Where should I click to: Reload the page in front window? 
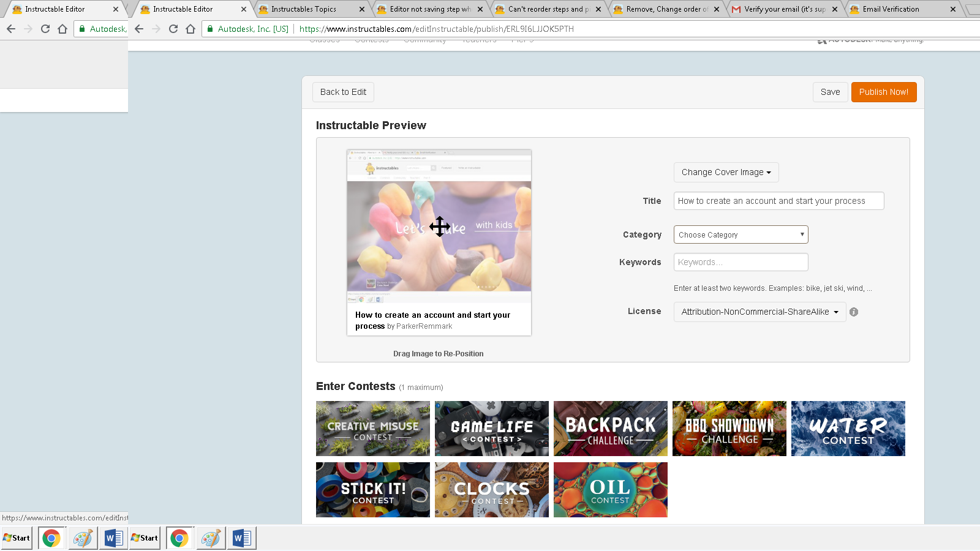pos(173,29)
